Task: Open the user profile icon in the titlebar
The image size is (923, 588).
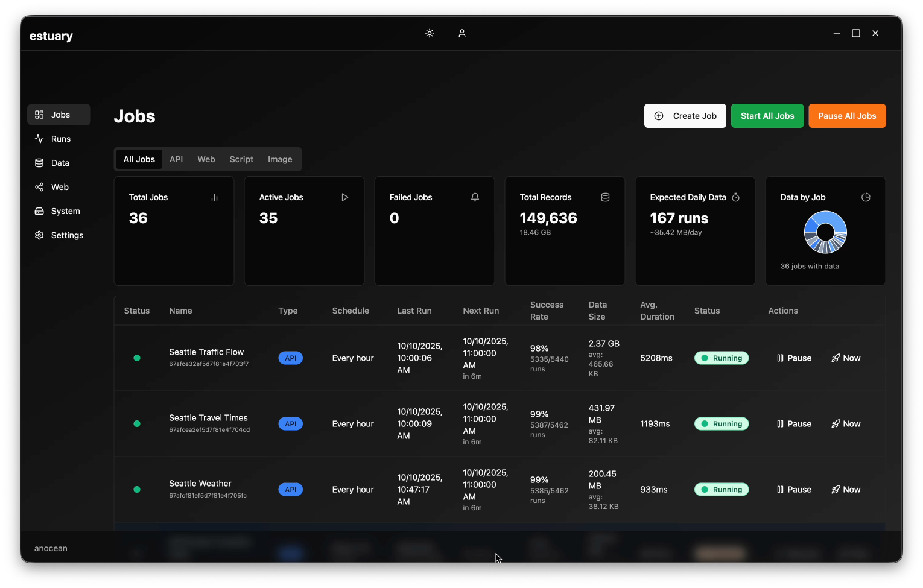Action: pyautogui.click(x=462, y=33)
